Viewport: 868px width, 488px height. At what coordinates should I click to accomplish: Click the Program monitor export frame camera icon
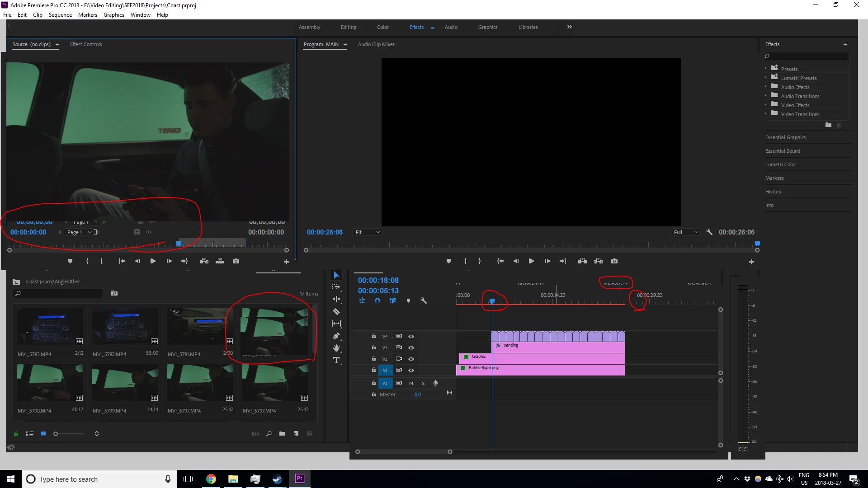[614, 261]
